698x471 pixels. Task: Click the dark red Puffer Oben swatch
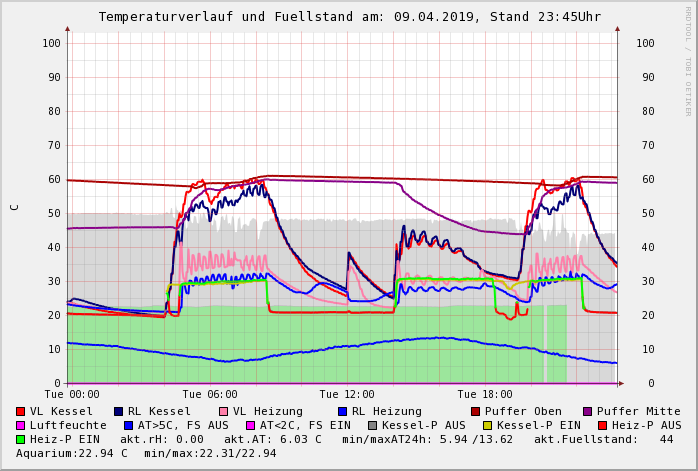coord(475,411)
